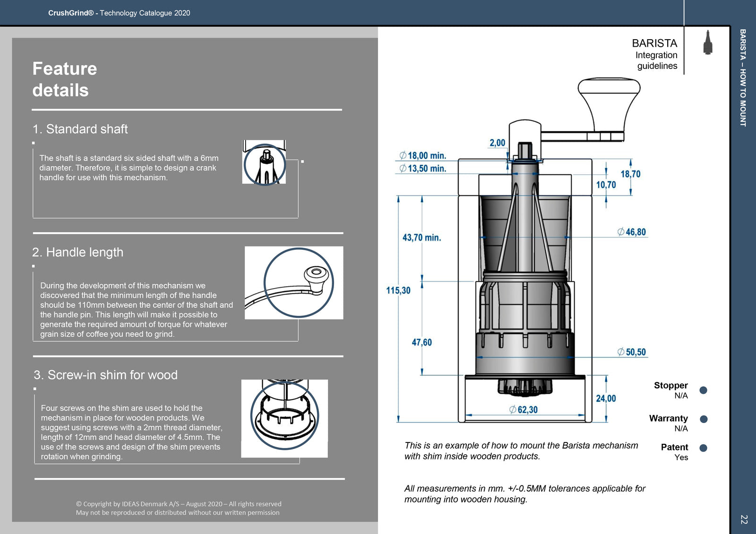Click page number 22 in sidebar

(744, 519)
